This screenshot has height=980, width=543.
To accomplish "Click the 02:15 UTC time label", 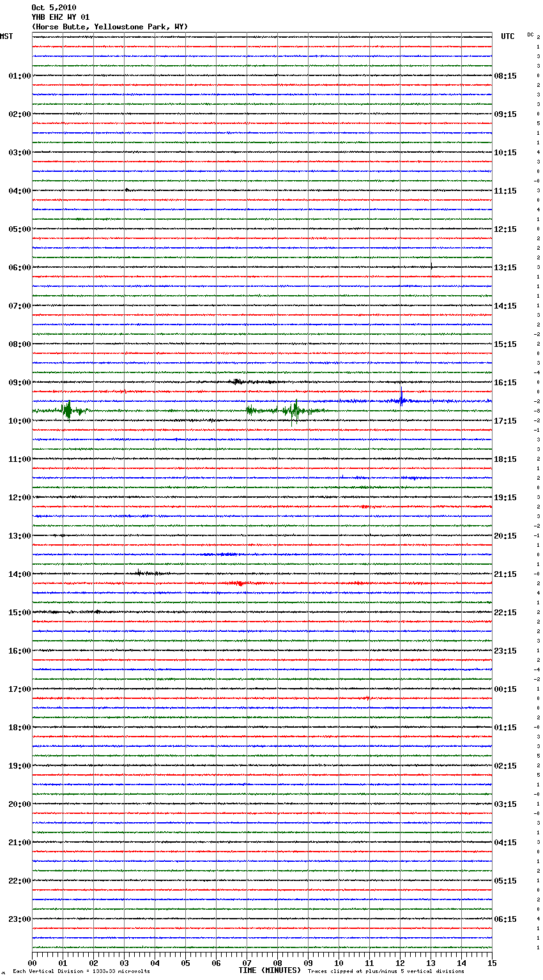I will [x=505, y=766].
